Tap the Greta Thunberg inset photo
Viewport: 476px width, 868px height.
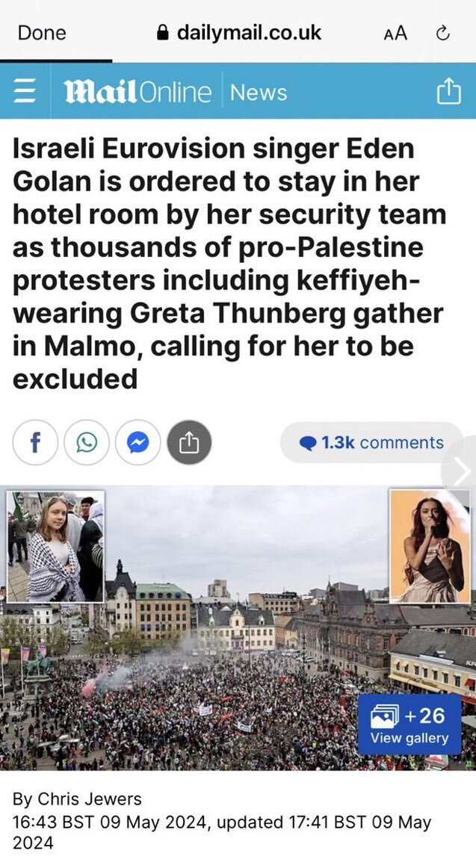(55, 546)
